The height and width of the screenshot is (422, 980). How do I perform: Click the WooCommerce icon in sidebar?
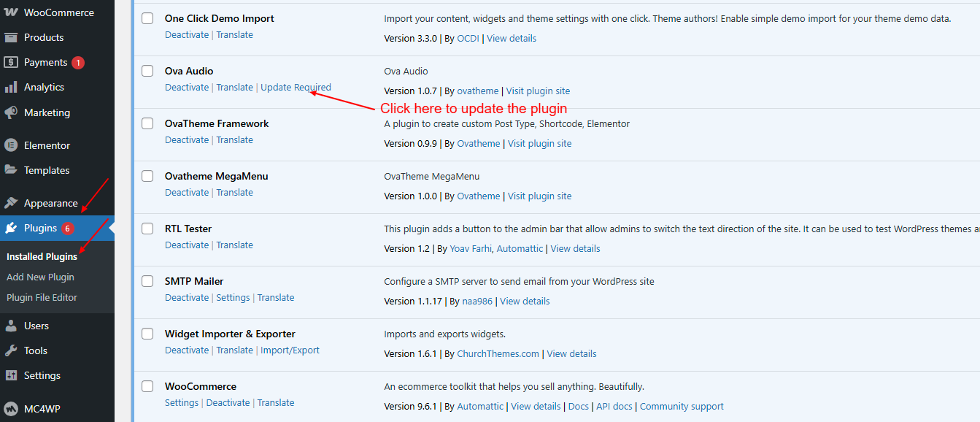point(11,12)
